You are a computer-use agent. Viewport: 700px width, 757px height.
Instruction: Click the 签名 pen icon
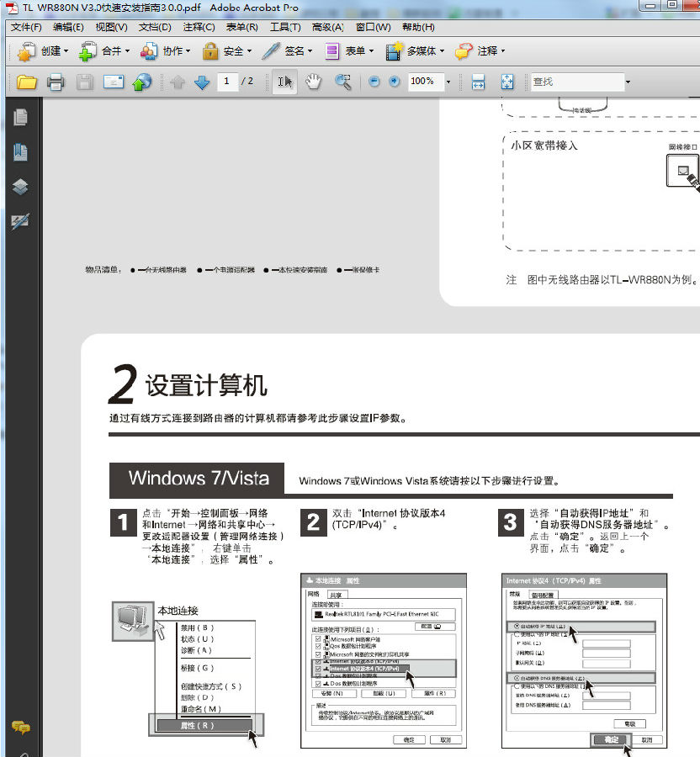coord(271,50)
